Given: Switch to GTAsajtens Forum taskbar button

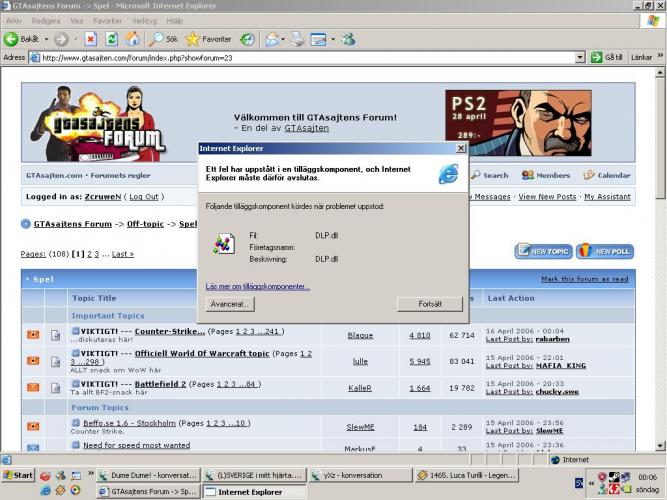Looking at the screenshot, I should point(148,492).
